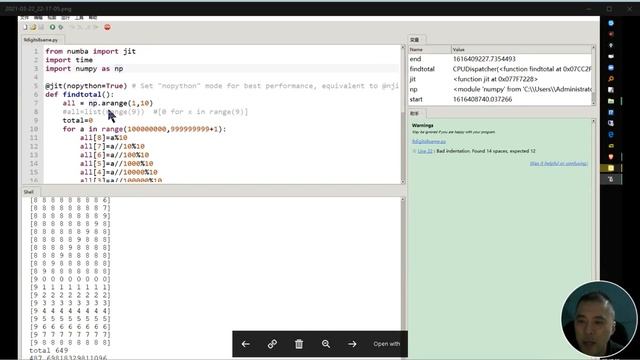Open the third menu bar item (View)
Image resolution: width=640 pixels, height=360 pixels.
pyautogui.click(x=52, y=18)
